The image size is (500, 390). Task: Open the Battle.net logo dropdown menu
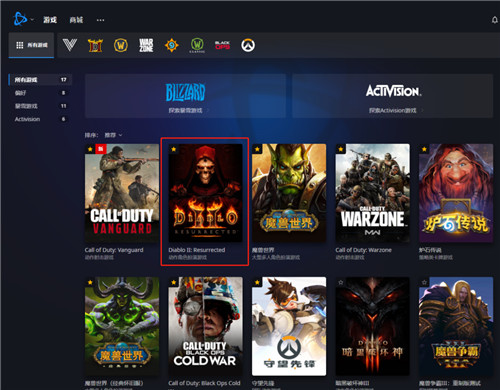tap(24, 19)
